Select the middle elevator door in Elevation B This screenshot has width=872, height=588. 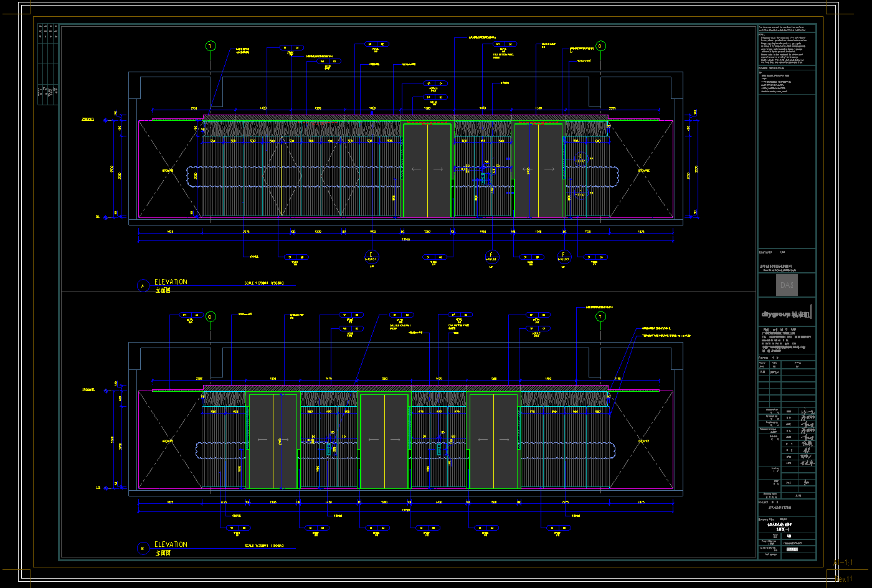pyautogui.click(x=384, y=441)
